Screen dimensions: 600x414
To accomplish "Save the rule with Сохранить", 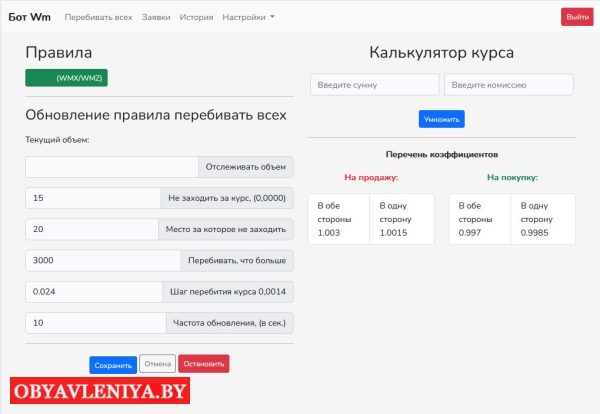I will pos(113,365).
